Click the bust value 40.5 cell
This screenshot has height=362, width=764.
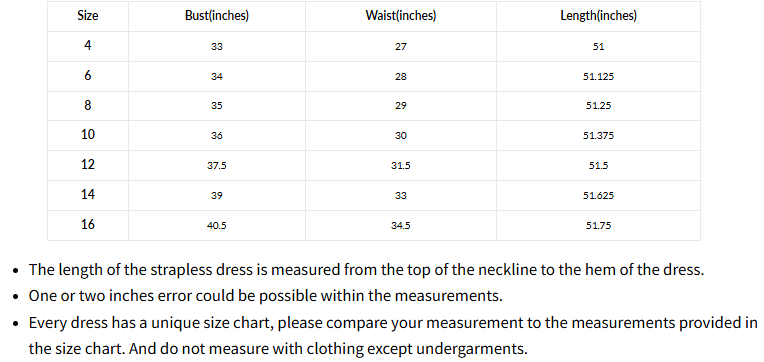pyautogui.click(x=217, y=226)
